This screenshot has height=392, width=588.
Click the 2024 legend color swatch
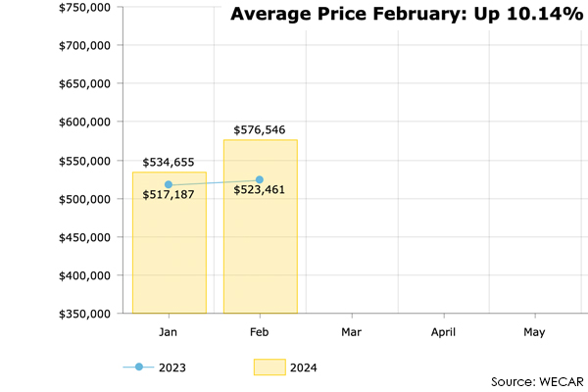click(x=269, y=367)
